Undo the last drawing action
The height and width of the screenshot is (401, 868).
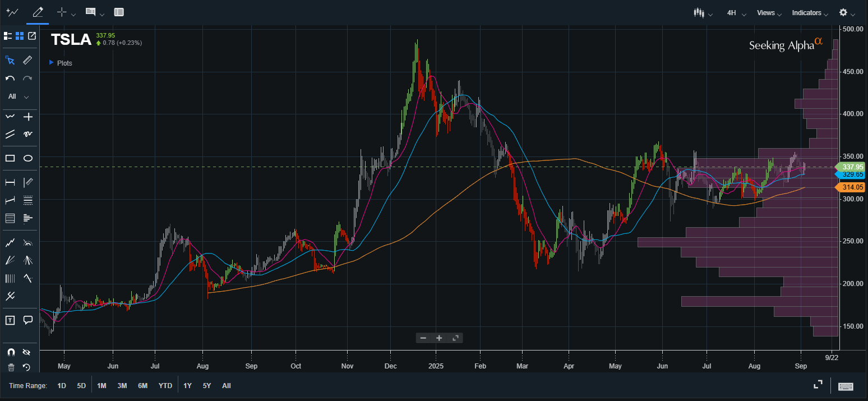click(x=10, y=79)
